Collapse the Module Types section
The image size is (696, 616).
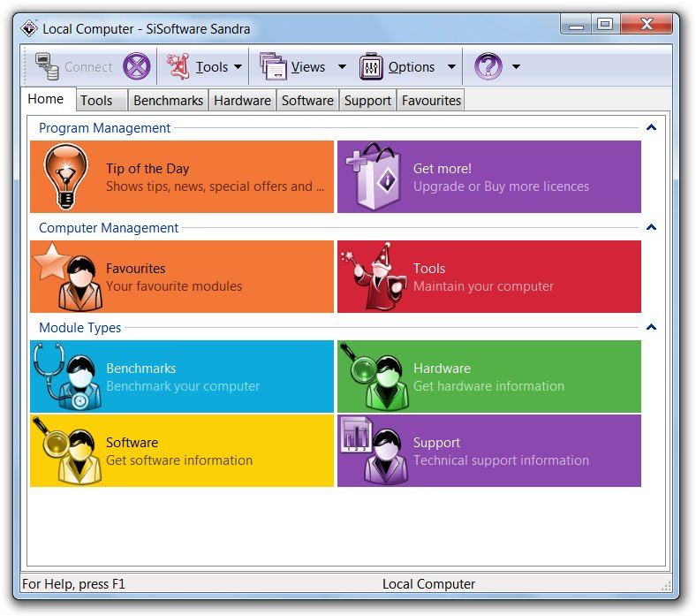tap(652, 328)
